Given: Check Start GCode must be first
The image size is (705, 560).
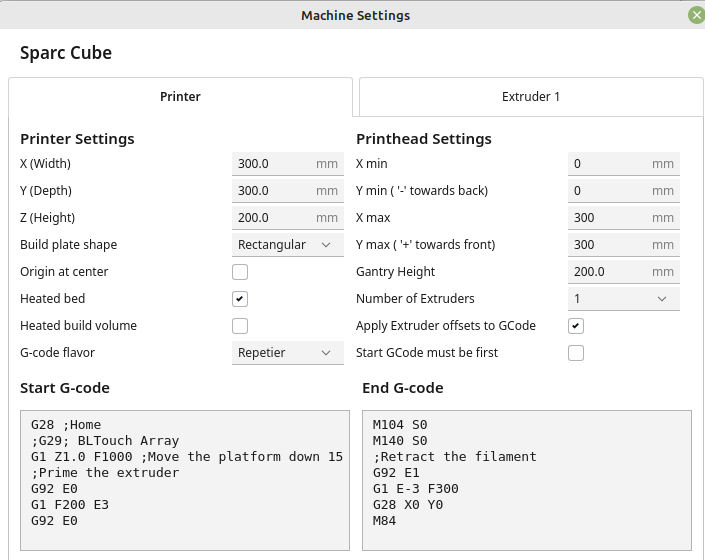Looking at the screenshot, I should (576, 353).
